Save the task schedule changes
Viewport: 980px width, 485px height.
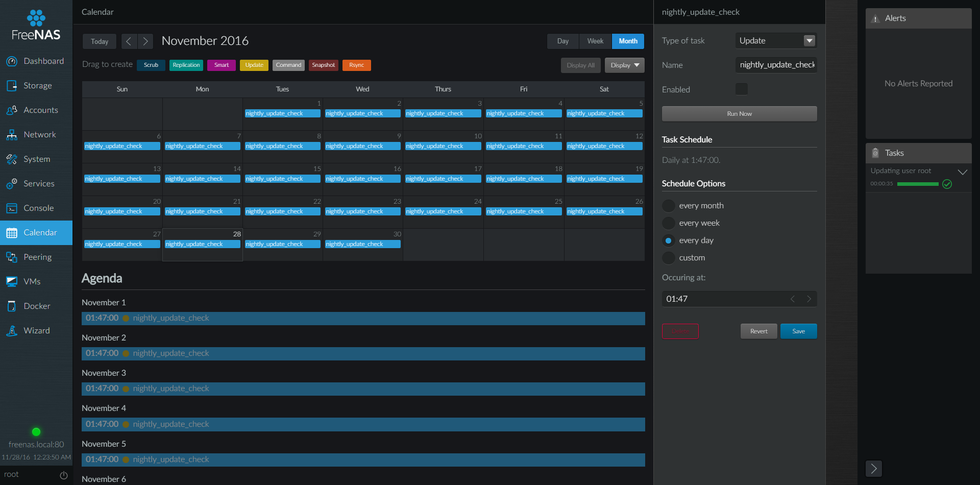798,331
